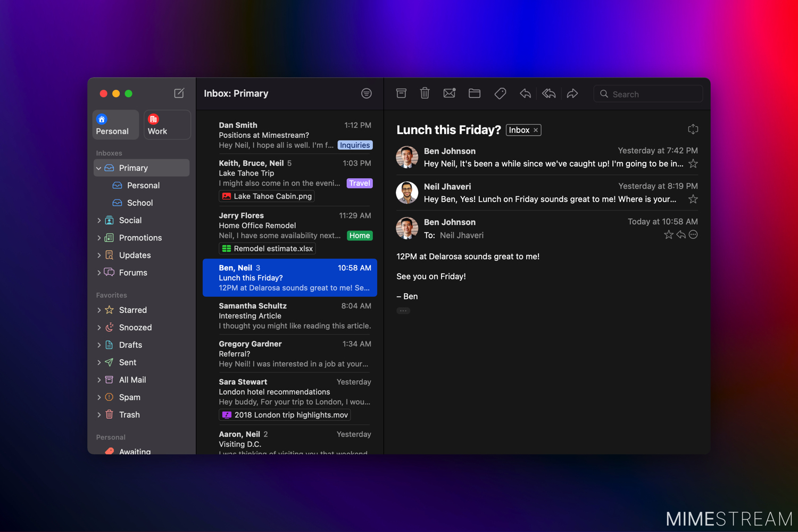
Task: Open Gregory Gardner's Referral email
Action: (290, 354)
